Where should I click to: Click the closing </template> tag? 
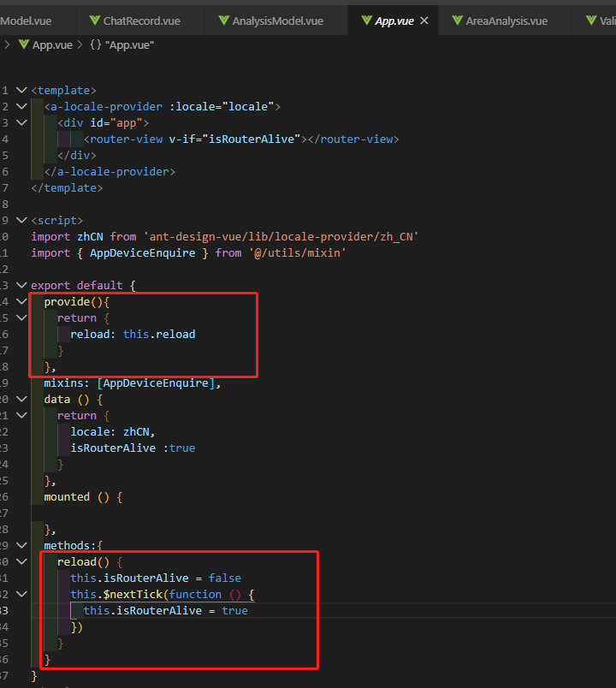[x=67, y=187]
